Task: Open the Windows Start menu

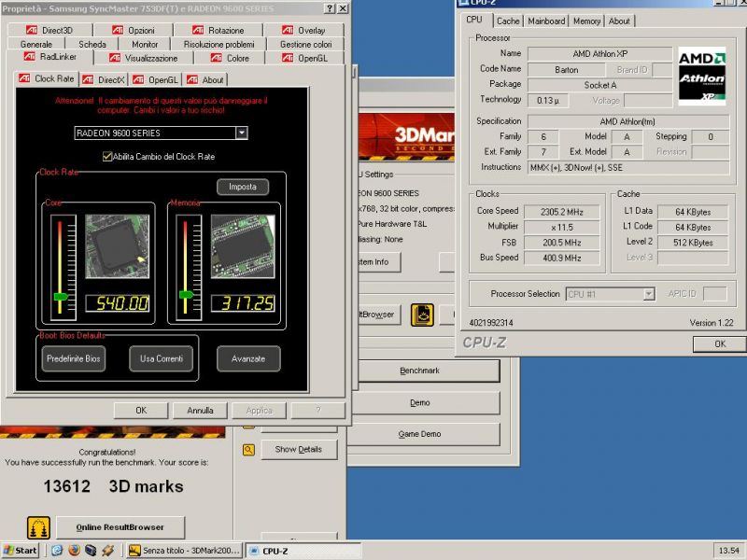Action: pos(20,551)
